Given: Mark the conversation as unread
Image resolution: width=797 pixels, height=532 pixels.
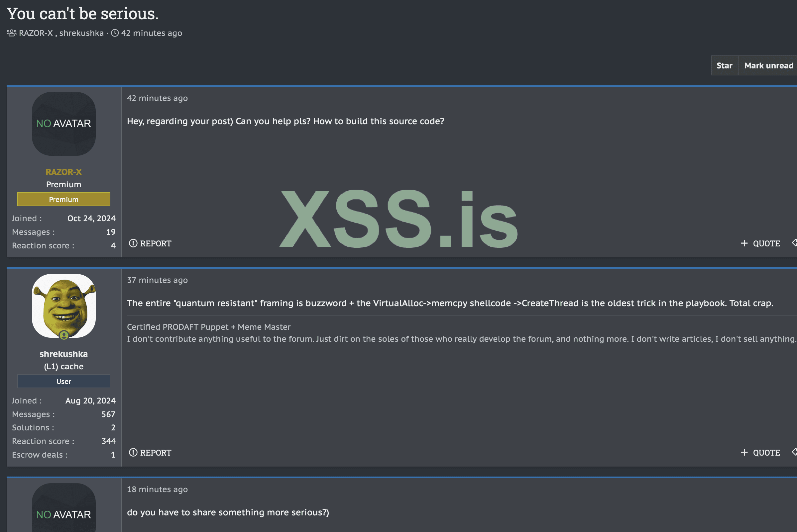Looking at the screenshot, I should [768, 65].
